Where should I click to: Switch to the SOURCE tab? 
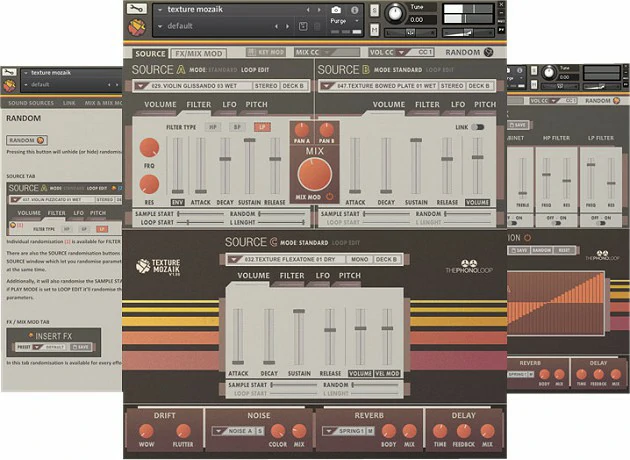[x=150, y=53]
